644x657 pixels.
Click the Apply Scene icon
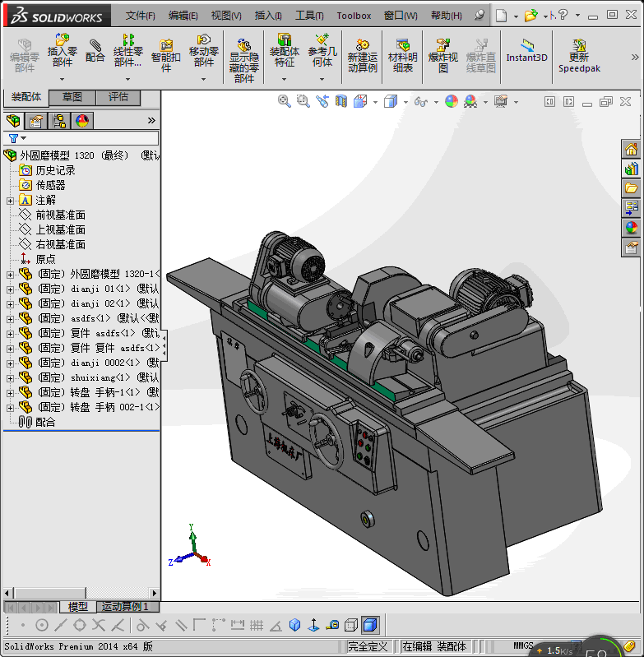pyautogui.click(x=470, y=101)
